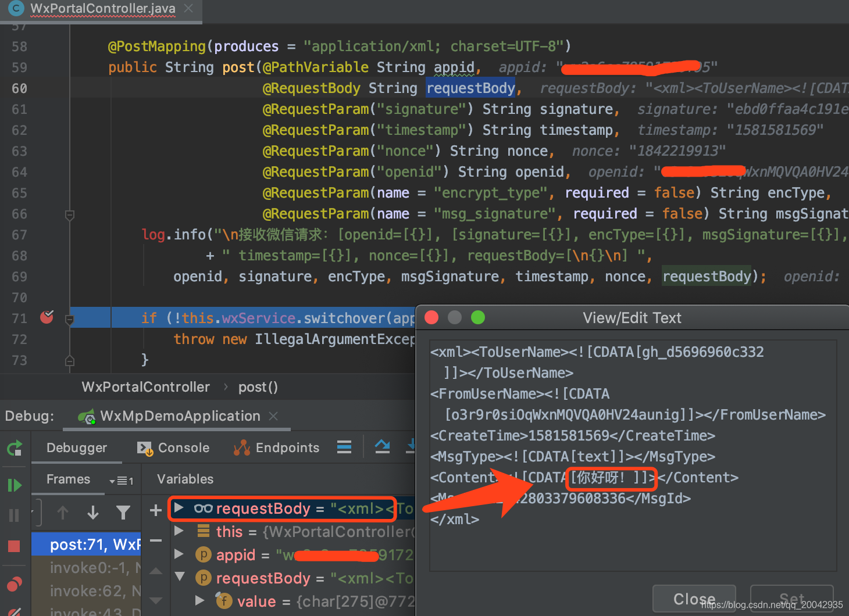
Task: Select next frame with down arrow
Action: pyautogui.click(x=92, y=512)
